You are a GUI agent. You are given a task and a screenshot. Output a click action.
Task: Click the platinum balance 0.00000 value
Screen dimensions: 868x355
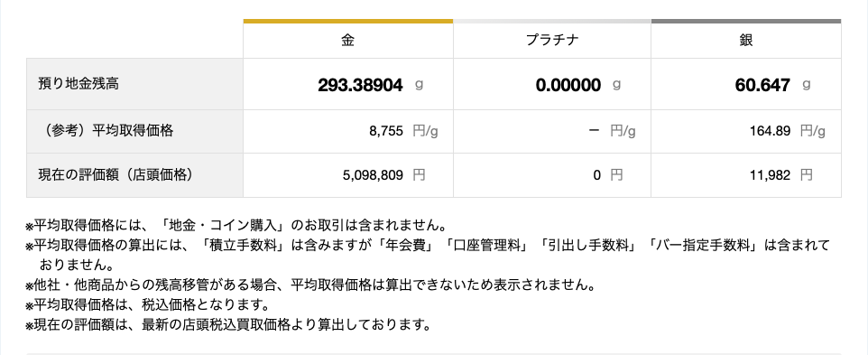[x=568, y=85]
